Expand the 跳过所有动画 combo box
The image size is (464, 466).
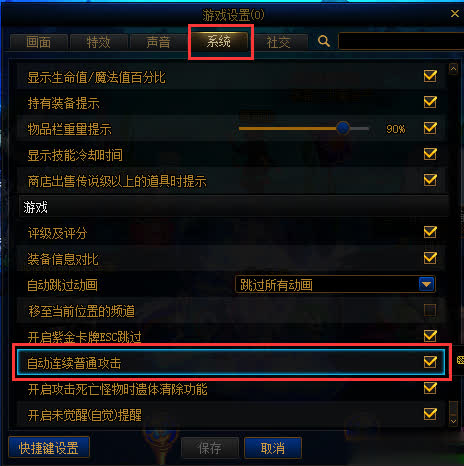click(x=335, y=284)
